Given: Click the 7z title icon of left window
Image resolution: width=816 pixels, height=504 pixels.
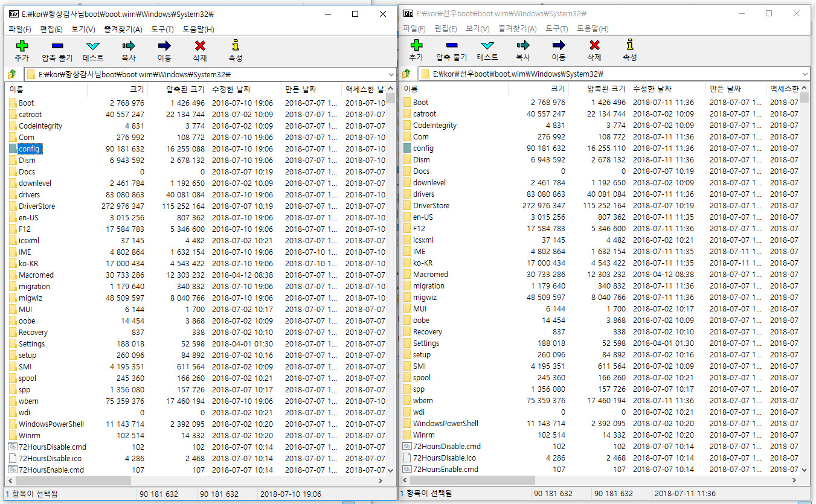Looking at the screenshot, I should click(13, 14).
